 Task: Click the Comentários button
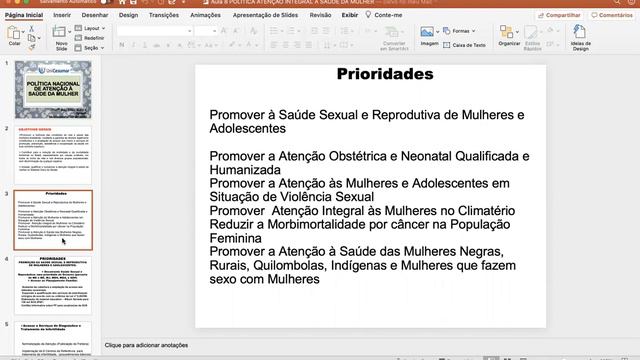pyautogui.click(x=612, y=15)
